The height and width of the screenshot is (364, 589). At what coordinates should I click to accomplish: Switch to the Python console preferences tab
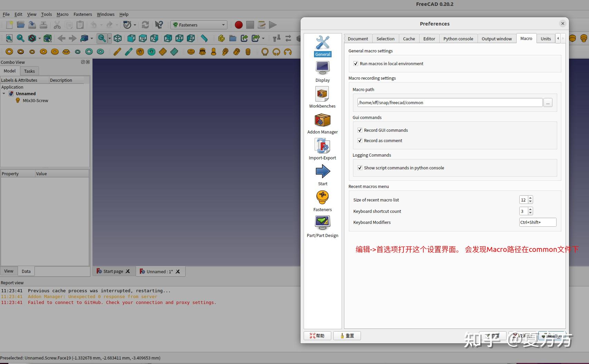pos(458,39)
